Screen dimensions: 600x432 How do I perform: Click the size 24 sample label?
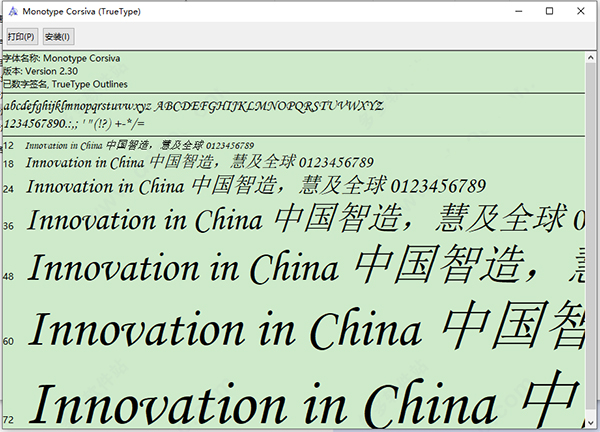[x=8, y=189]
